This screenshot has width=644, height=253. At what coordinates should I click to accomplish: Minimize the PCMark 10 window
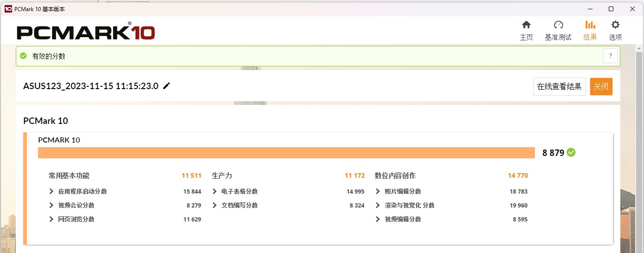coord(590,9)
